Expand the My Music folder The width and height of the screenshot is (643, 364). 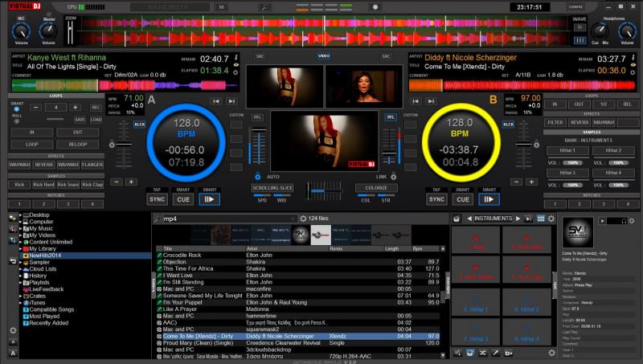[21, 228]
